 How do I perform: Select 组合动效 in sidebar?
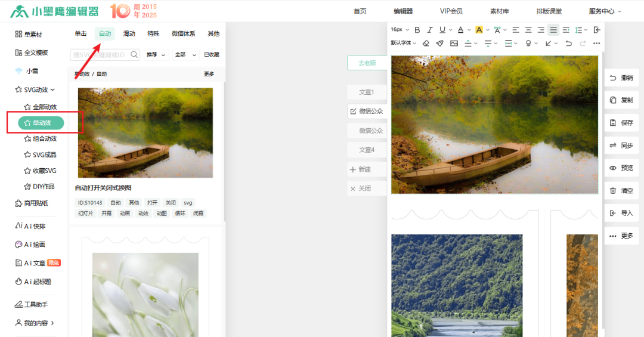pos(41,138)
